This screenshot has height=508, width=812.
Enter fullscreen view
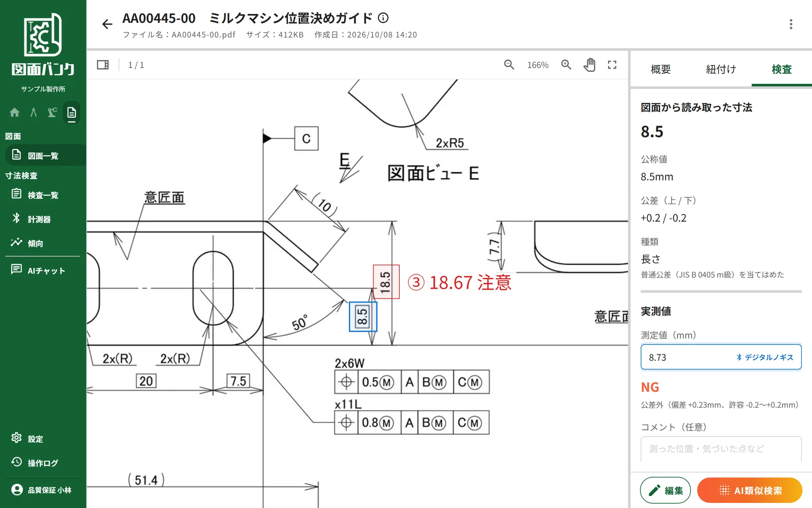click(612, 65)
